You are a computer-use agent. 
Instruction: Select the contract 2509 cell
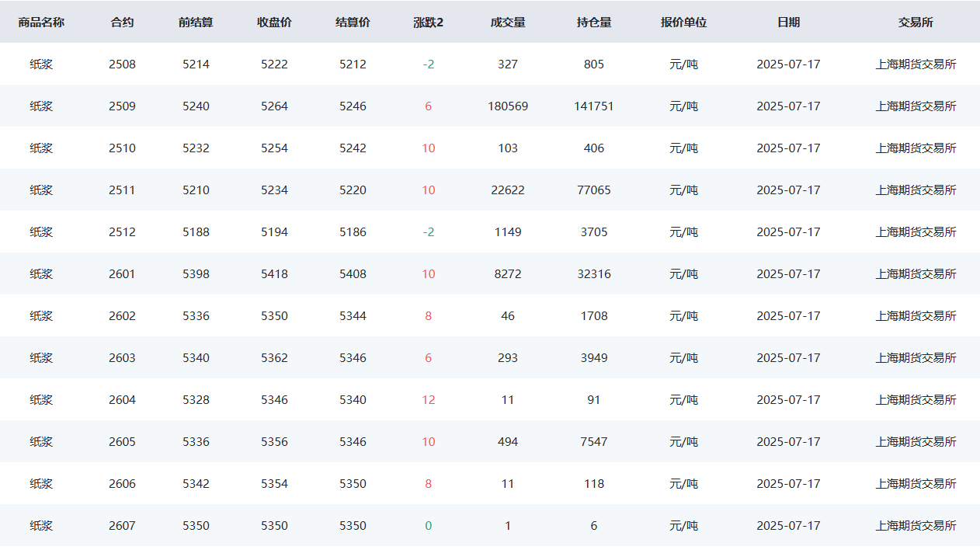coord(122,106)
